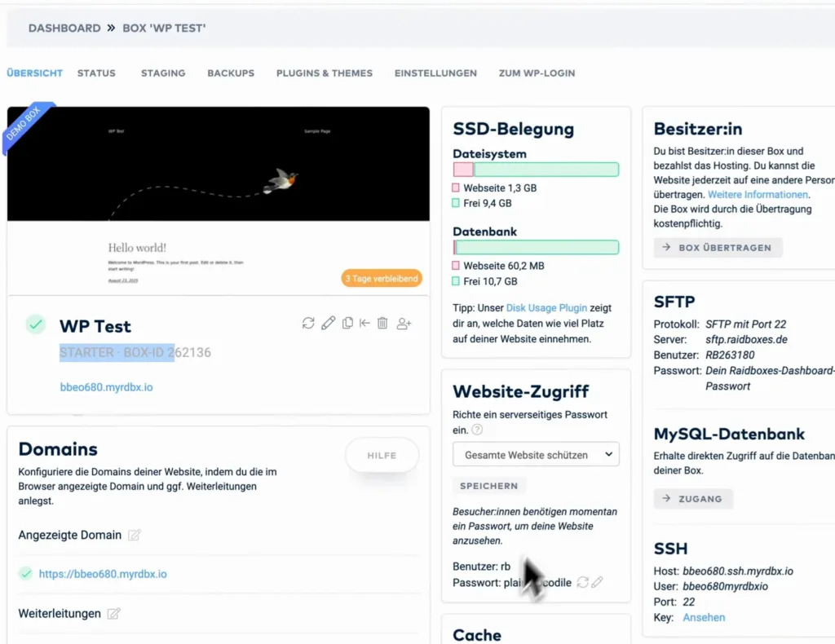Click the Dateisystem usage bar
Image resolution: width=835 pixels, height=644 pixels.
point(536,170)
